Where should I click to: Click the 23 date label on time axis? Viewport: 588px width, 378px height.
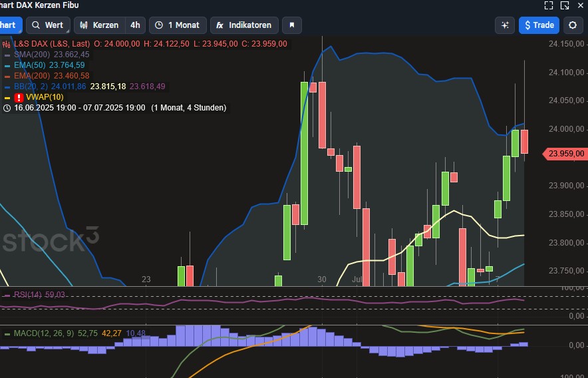click(x=146, y=280)
